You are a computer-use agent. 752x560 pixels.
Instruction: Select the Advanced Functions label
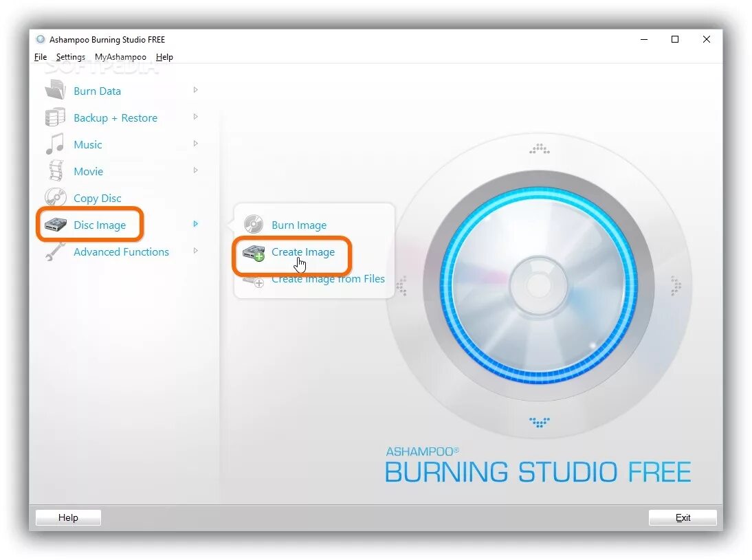click(x=122, y=251)
